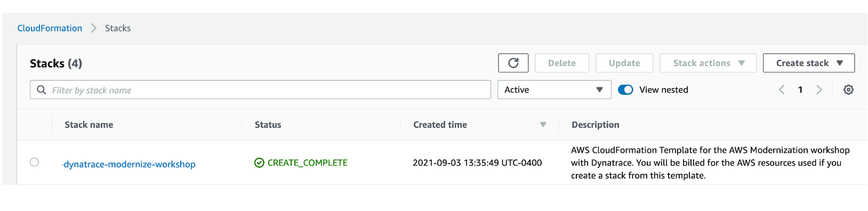The image size is (868, 211).
Task: Click the Stack name column header
Action: [x=89, y=125]
